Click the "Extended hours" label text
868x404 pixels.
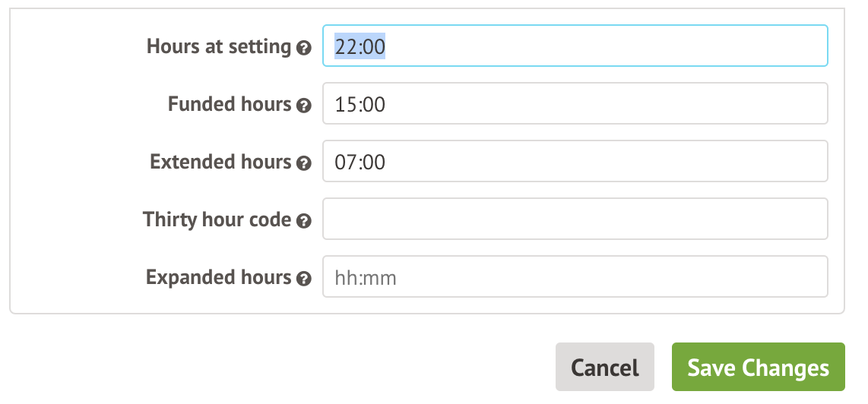click(220, 162)
